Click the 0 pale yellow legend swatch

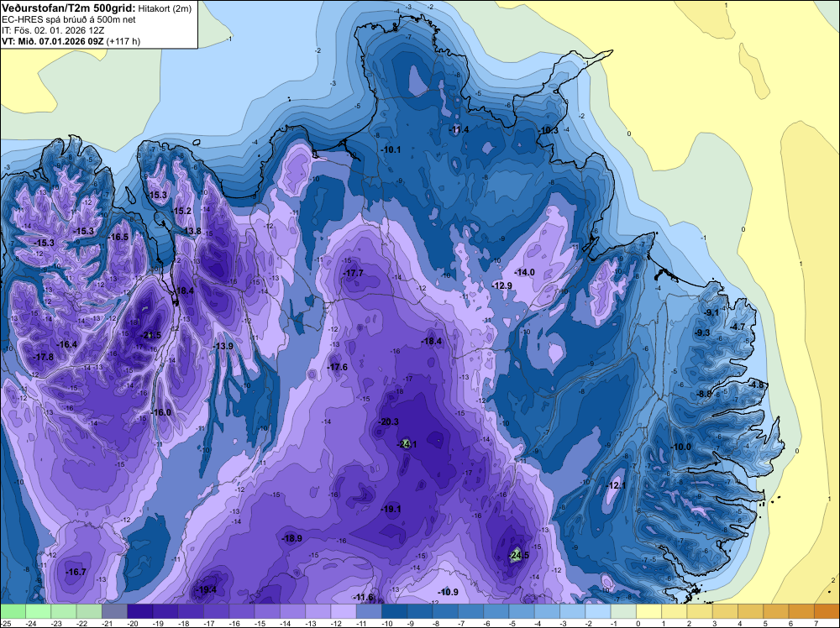648,611
